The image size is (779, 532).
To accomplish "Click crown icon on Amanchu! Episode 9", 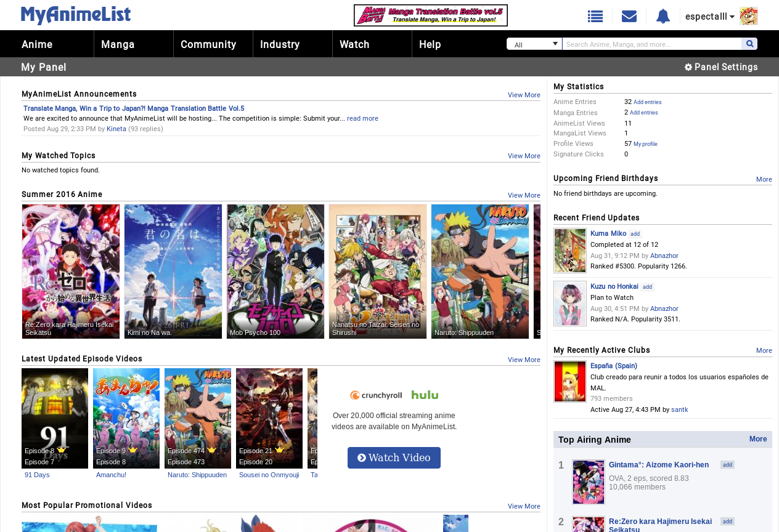I will click(133, 450).
